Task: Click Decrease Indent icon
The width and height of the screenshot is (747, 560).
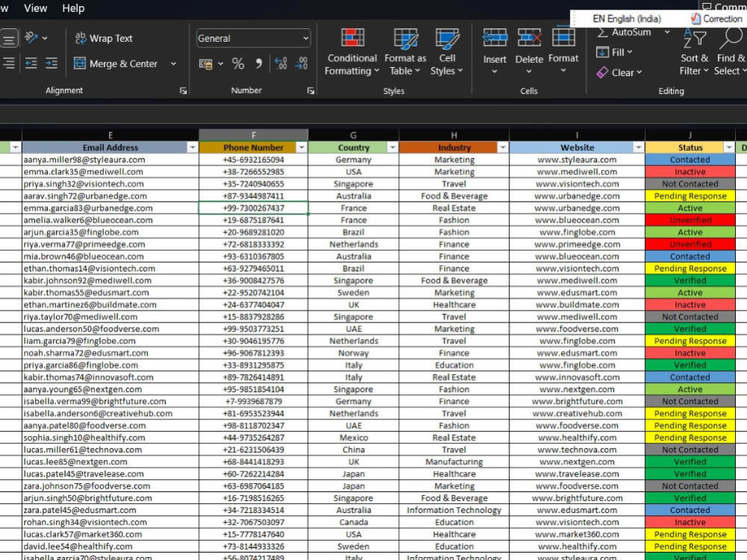Action: click(31, 63)
